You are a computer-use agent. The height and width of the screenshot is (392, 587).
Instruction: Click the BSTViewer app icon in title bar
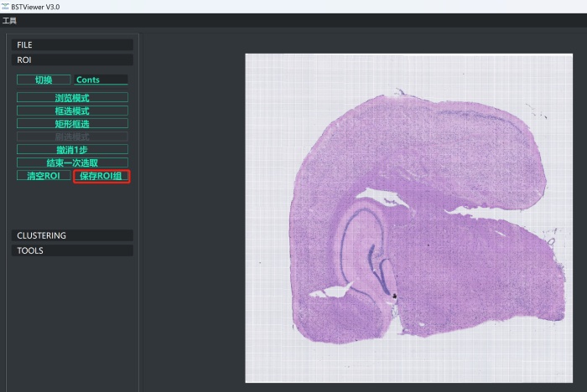[x=6, y=6]
